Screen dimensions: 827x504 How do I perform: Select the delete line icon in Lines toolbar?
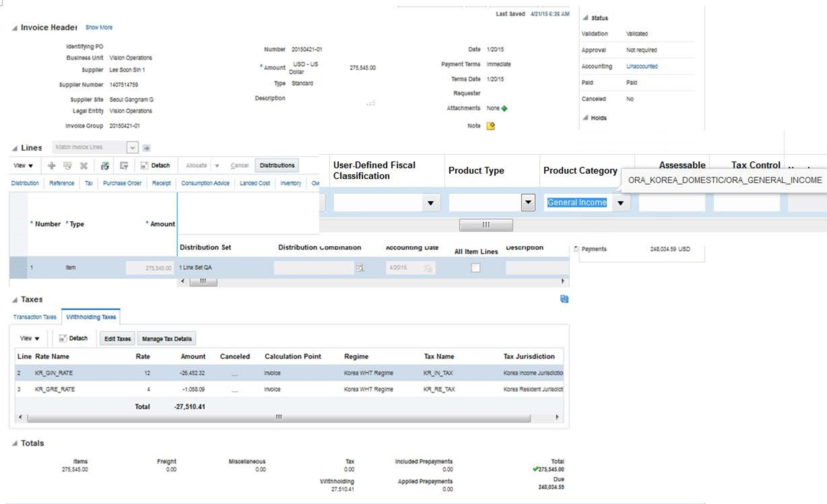tap(84, 165)
